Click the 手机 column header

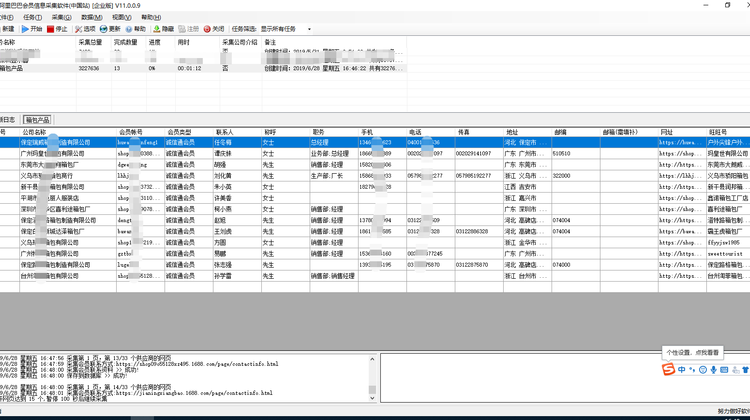(382, 132)
